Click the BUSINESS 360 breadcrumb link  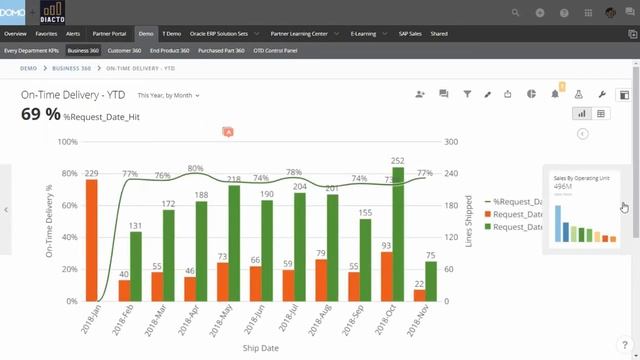click(71, 68)
